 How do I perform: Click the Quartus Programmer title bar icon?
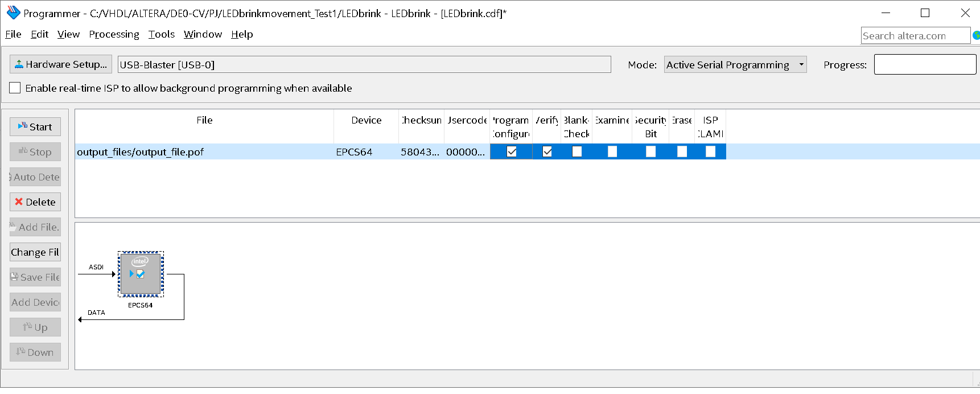pyautogui.click(x=13, y=13)
